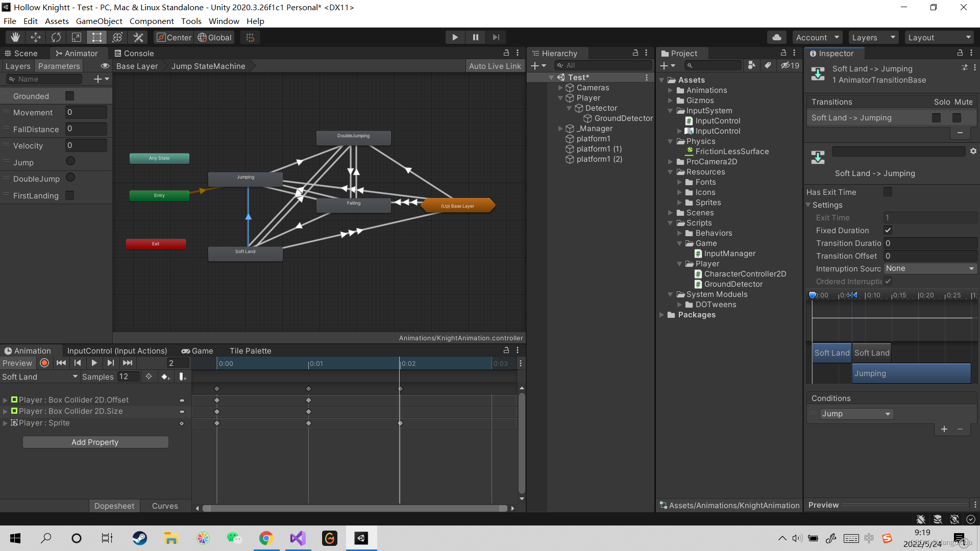This screenshot has width=980, height=551.
Task: Open the Interruption Source dropdown
Action: [930, 269]
